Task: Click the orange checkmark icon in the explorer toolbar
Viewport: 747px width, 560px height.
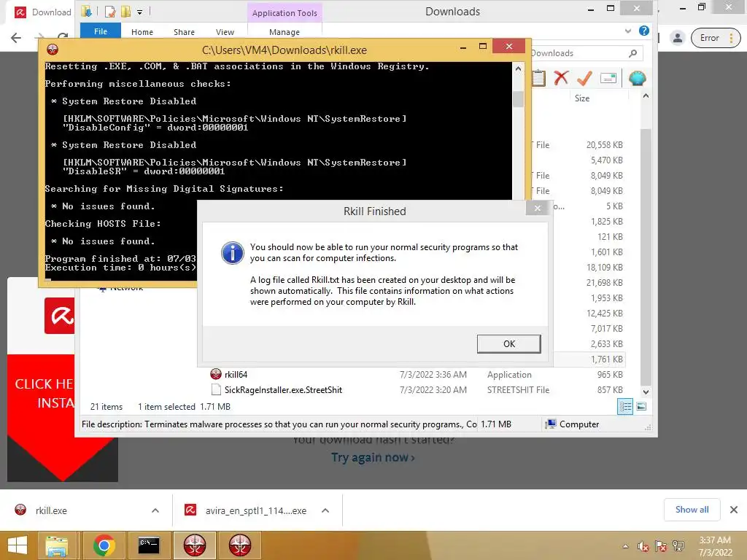Action: tap(584, 77)
